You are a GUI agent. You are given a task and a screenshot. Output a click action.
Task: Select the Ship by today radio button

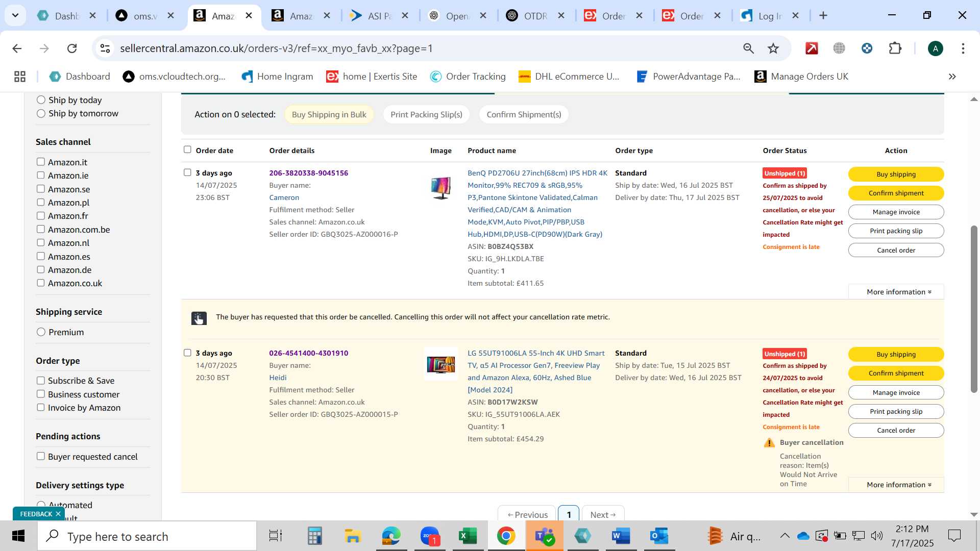point(41,100)
